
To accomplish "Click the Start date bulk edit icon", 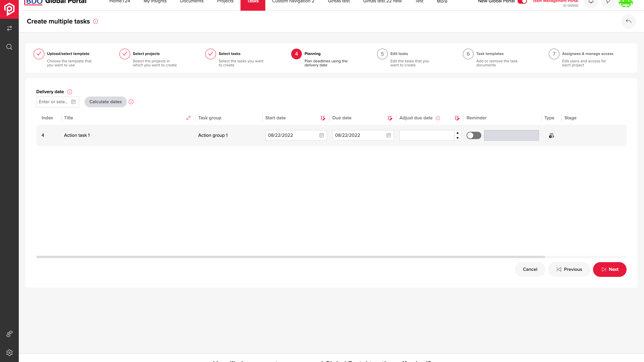I will (323, 118).
